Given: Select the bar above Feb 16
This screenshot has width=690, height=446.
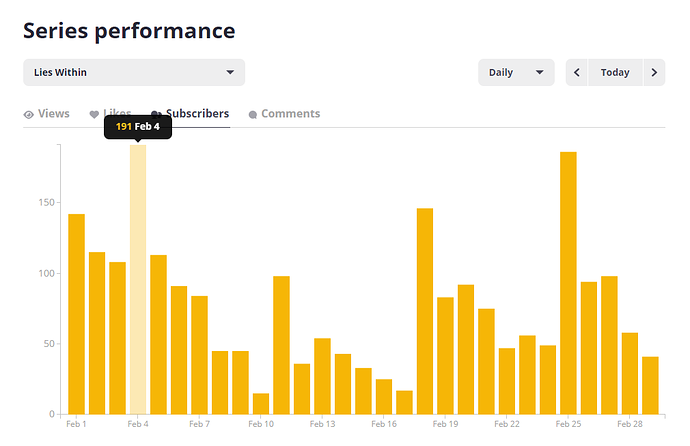Looking at the screenshot, I should tap(384, 397).
